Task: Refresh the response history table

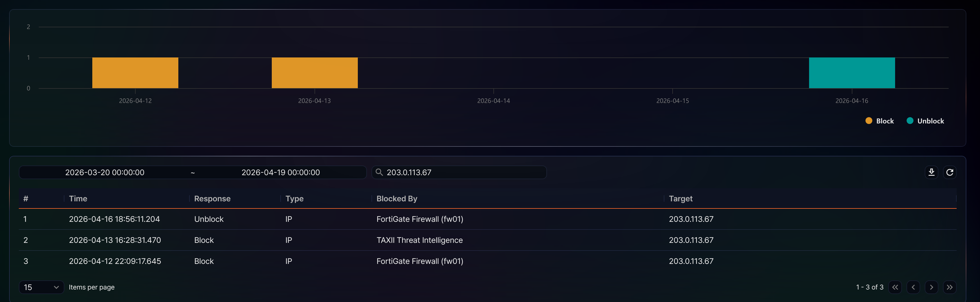Action: point(950,172)
